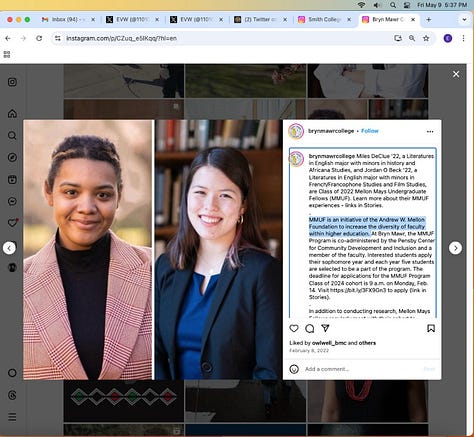Expand tab search dropdown
Screen dimensions: 474x437
[464, 20]
